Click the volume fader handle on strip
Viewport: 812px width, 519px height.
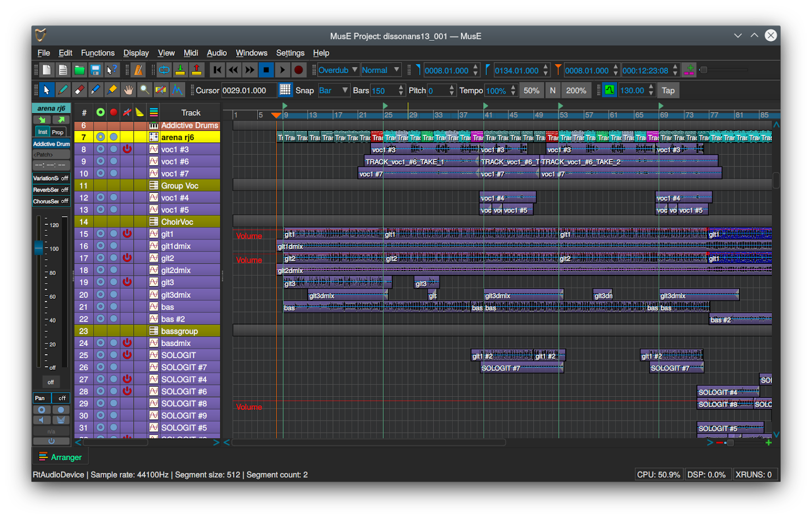[39, 248]
